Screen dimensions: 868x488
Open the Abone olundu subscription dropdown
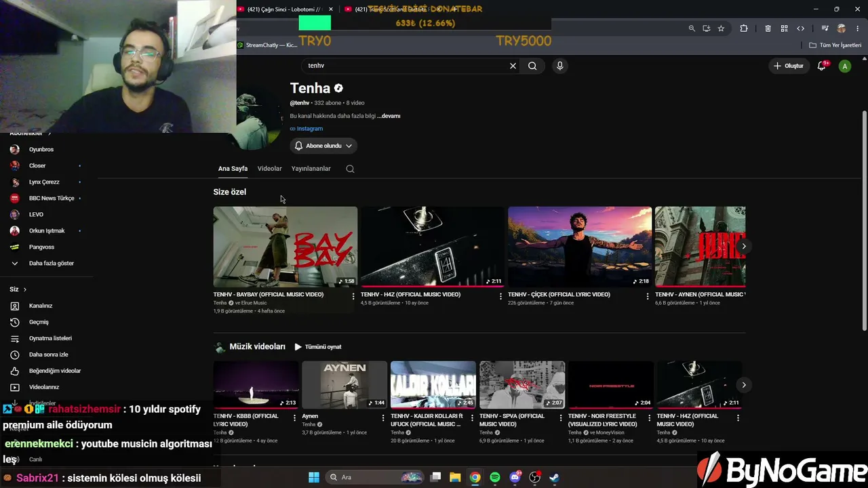pos(323,146)
